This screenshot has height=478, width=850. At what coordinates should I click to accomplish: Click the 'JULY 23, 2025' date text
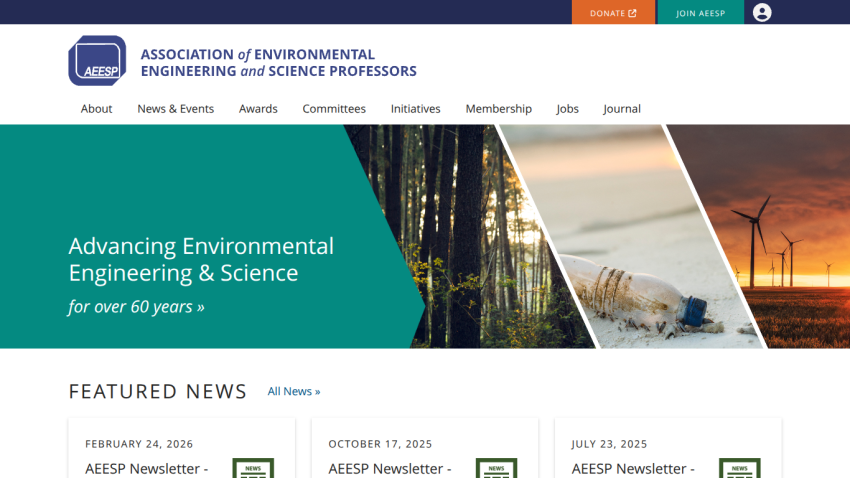609,444
